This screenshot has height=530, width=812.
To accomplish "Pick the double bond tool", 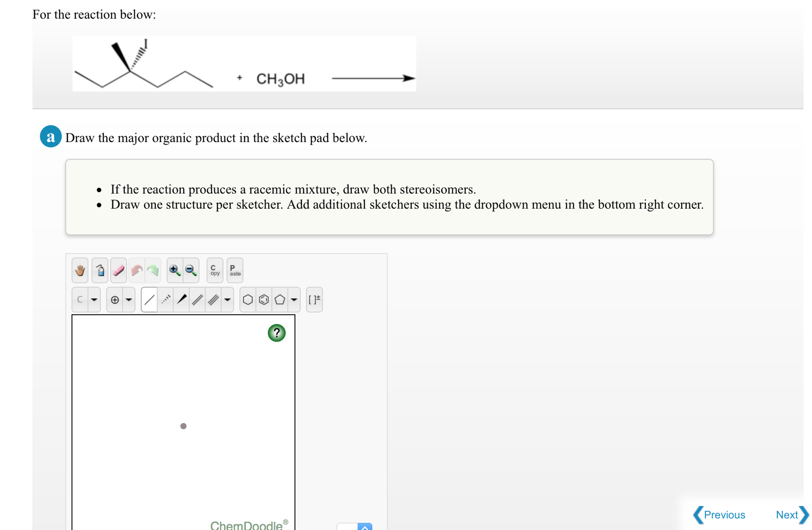I will [x=197, y=300].
